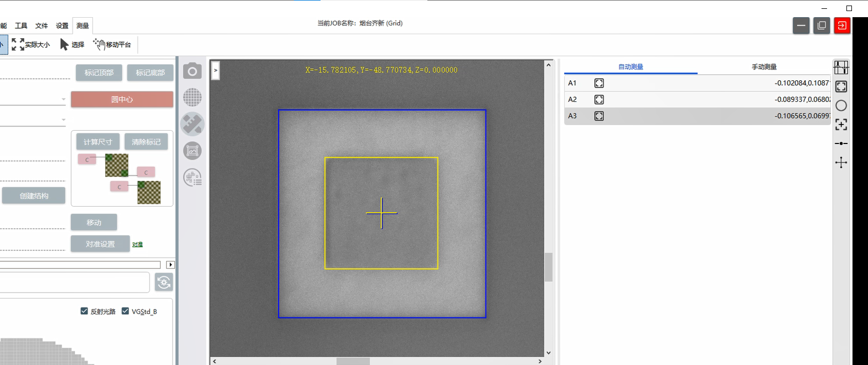Open the 设置 menu
Screen dimensions: 868x365
coord(62,25)
